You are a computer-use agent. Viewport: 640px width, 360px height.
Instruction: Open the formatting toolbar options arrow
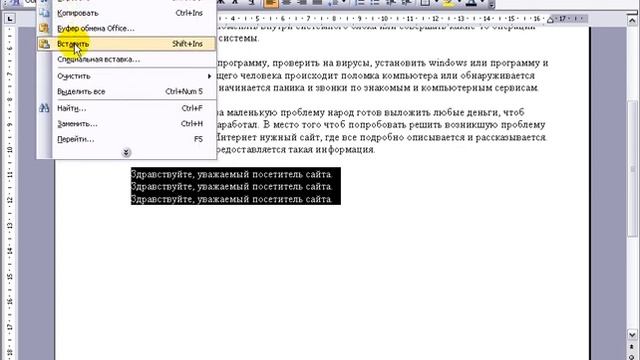coord(491,4)
